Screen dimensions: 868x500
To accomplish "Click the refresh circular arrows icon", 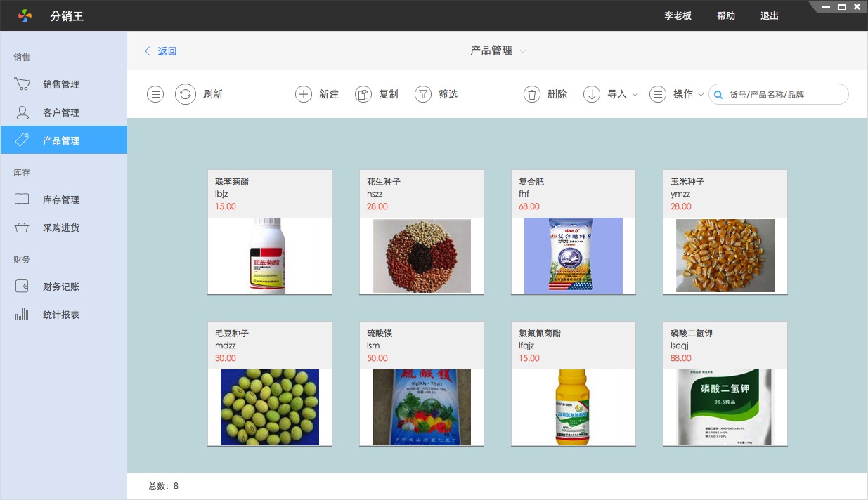I will pos(186,94).
